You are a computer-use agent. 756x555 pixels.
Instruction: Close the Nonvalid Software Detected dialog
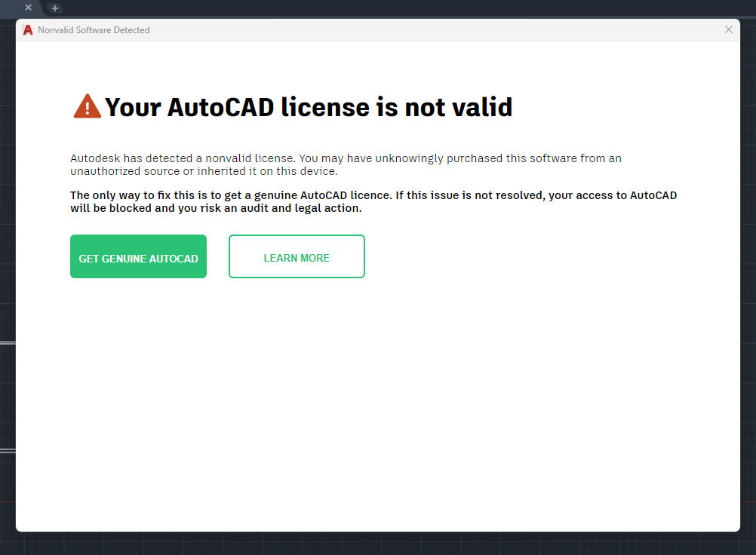click(x=728, y=29)
